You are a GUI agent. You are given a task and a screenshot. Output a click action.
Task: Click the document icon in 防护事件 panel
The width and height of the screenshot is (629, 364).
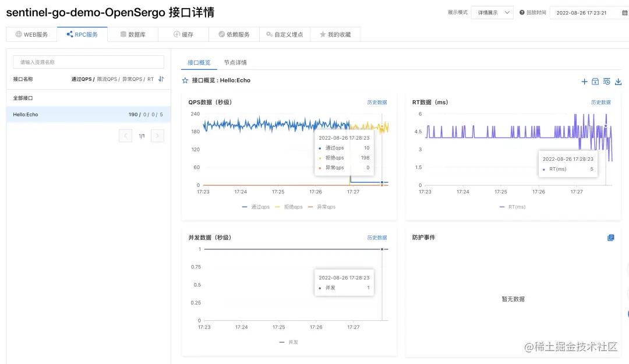pyautogui.click(x=610, y=238)
